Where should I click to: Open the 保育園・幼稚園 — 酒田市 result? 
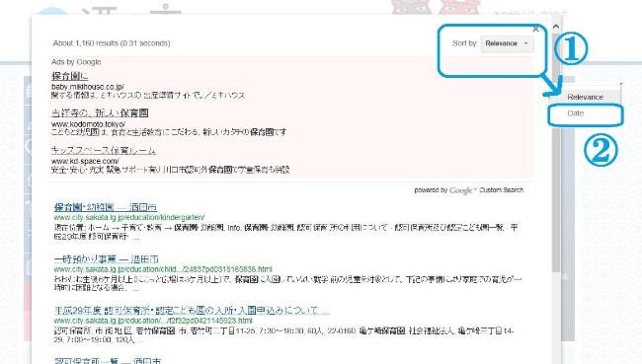[x=106, y=207]
